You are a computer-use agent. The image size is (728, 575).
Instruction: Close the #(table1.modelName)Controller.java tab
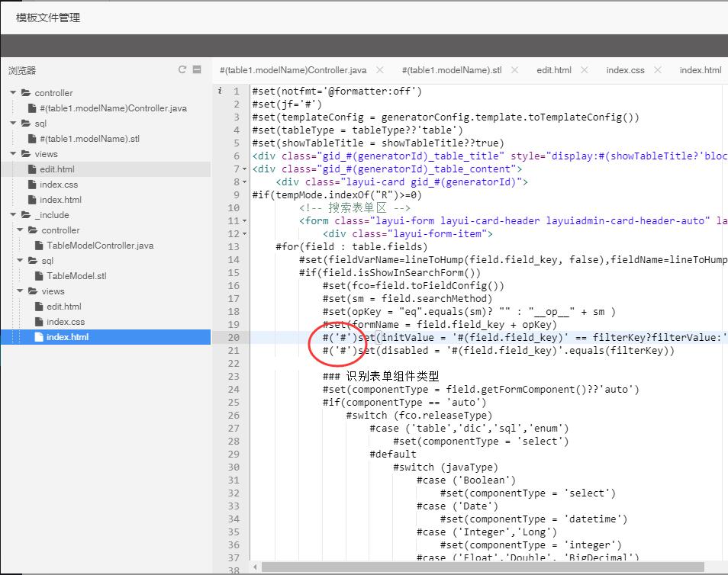[380, 69]
